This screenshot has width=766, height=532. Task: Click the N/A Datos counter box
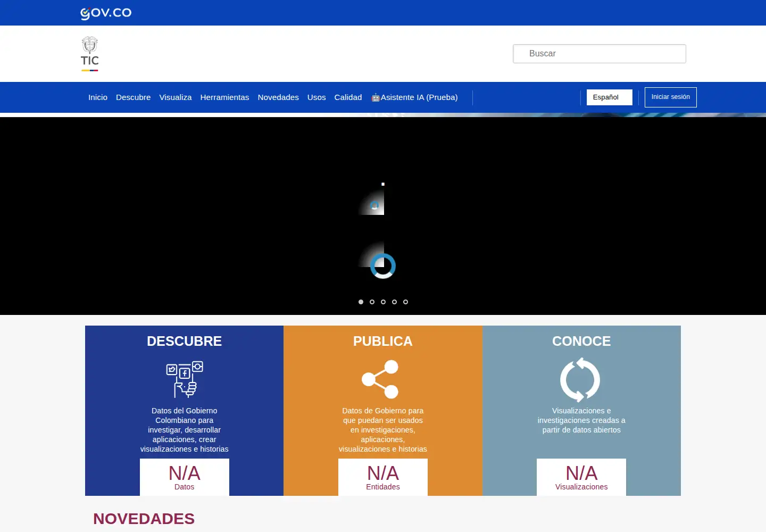(185, 477)
